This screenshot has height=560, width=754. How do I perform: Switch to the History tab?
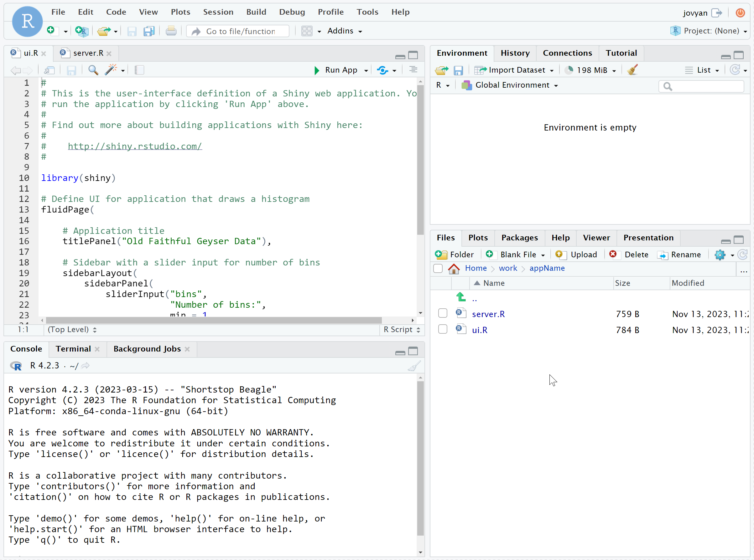pos(515,53)
